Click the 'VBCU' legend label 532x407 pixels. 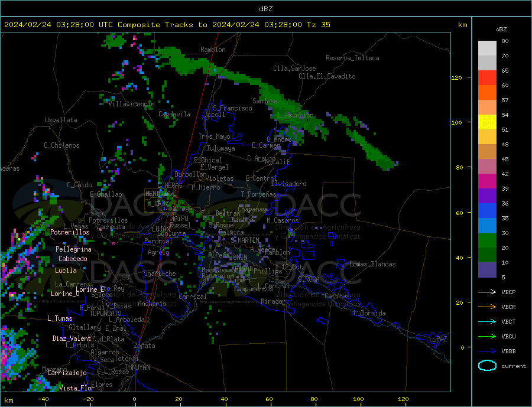click(x=508, y=337)
